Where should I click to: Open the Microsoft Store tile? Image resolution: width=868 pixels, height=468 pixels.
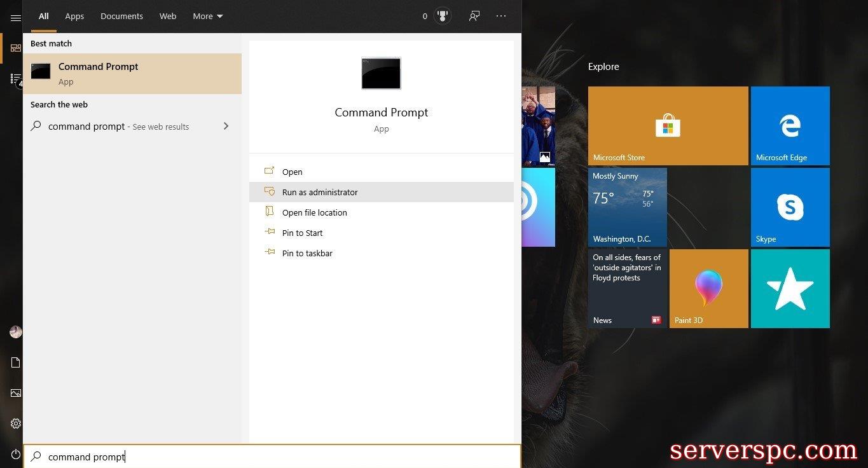(x=668, y=126)
